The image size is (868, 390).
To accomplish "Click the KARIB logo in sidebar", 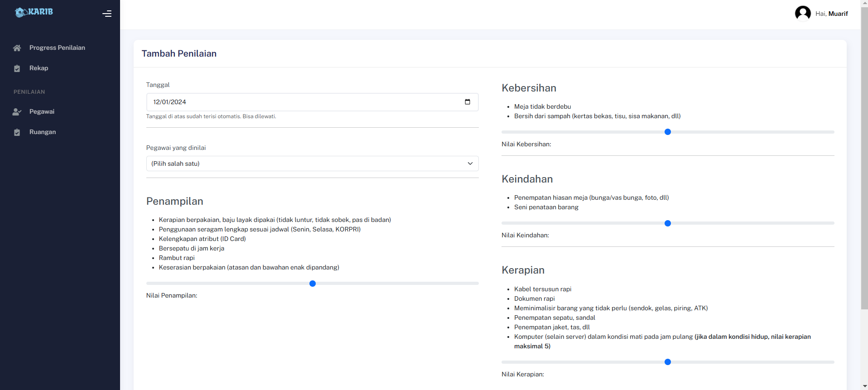I will [34, 12].
